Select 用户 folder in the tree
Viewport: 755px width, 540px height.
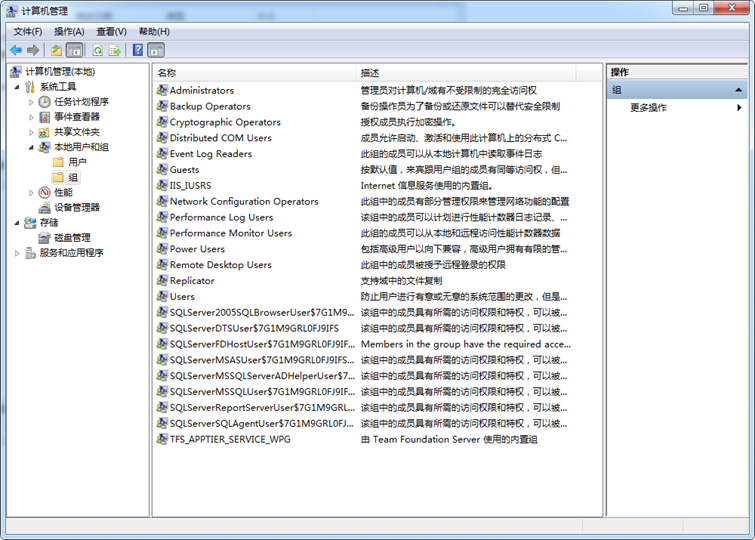point(70,162)
